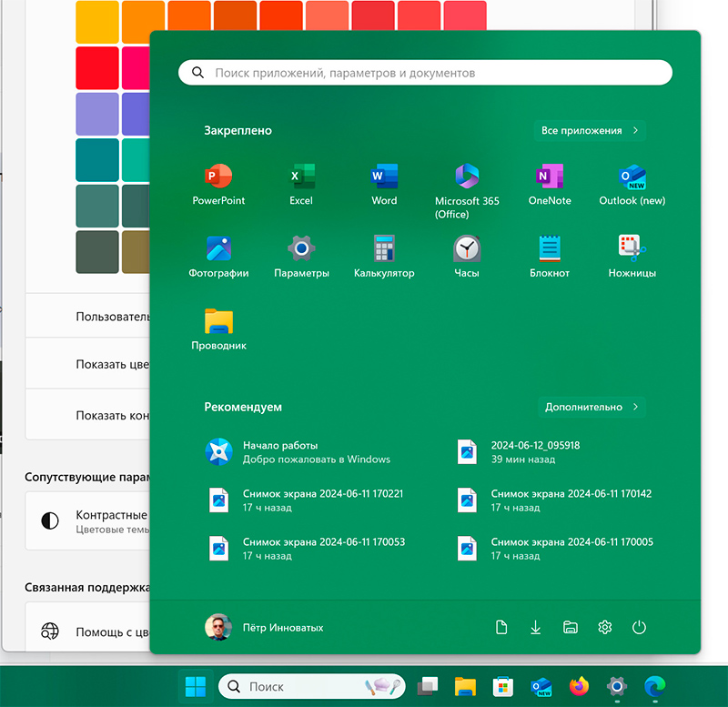Click the Windows Start button on taskbar
Viewport: 728px width, 707px height.
[195, 686]
